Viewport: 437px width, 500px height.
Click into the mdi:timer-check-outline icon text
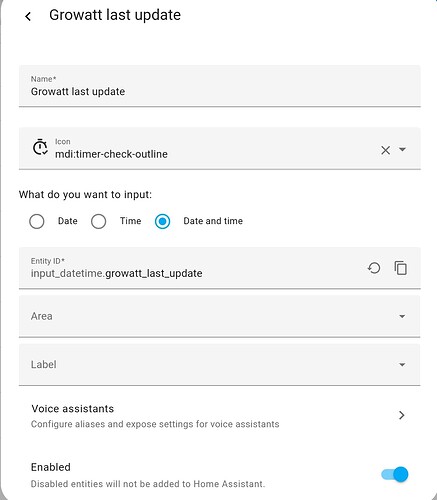tap(111, 154)
